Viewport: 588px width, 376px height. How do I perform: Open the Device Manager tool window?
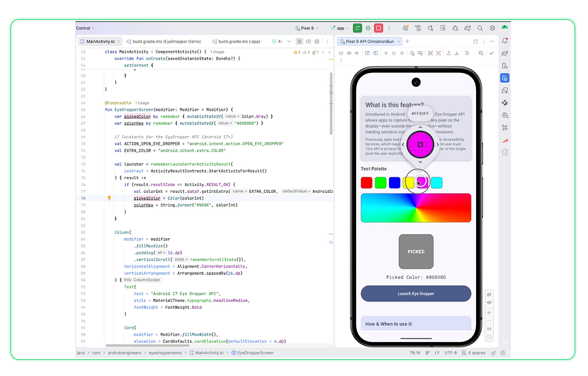click(x=505, y=65)
